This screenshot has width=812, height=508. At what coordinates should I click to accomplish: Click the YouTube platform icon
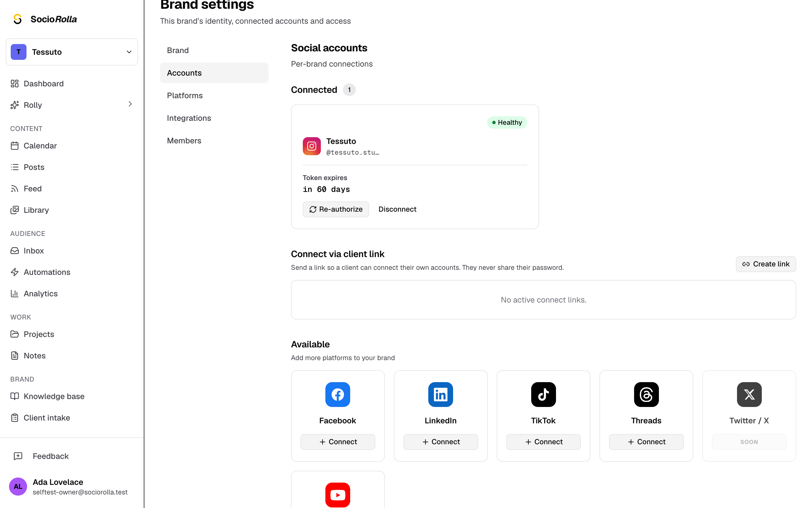[x=337, y=495]
